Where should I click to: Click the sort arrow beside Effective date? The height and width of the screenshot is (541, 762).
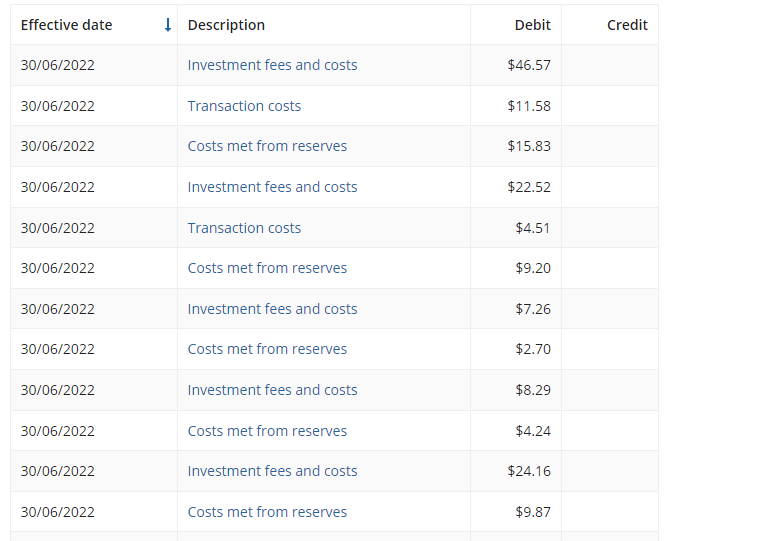tap(168, 25)
